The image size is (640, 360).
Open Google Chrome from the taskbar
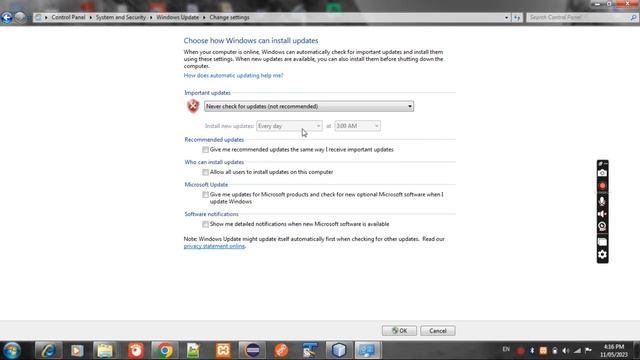[x=165, y=351]
